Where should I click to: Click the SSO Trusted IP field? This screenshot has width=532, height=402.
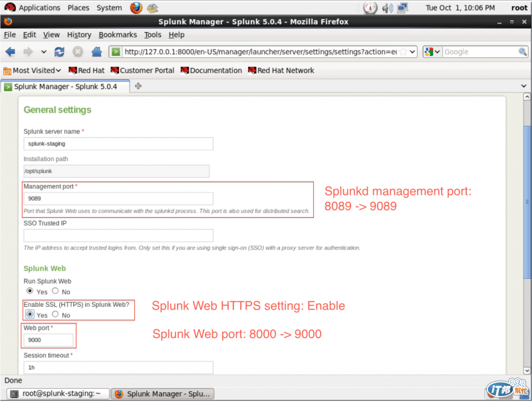(x=118, y=236)
